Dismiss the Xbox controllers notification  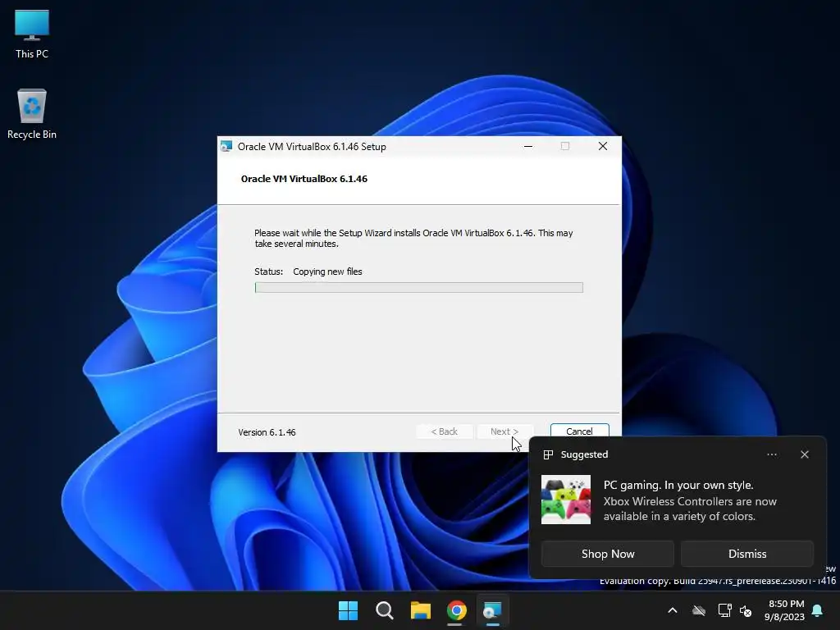coord(746,554)
